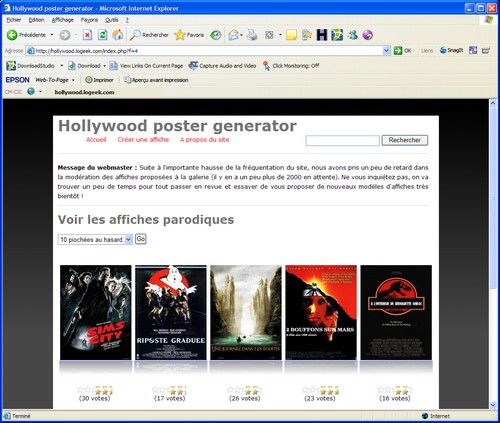Image resolution: width=500 pixels, height=423 pixels.
Task: Open the Favoris menu in menu bar
Action: [89, 20]
